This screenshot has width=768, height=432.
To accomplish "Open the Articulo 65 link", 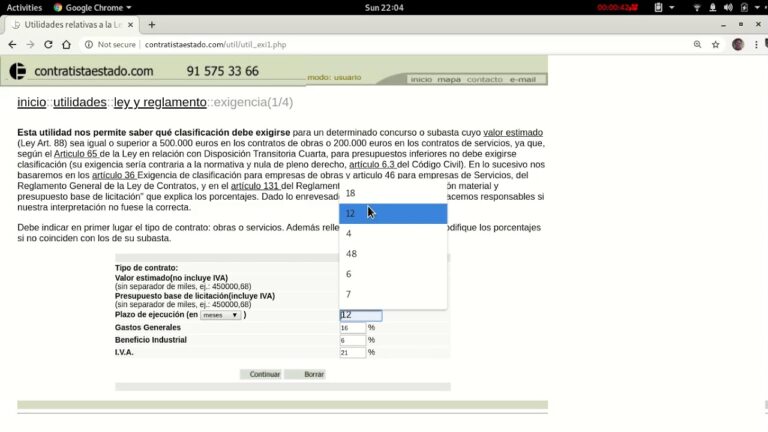I will point(76,154).
